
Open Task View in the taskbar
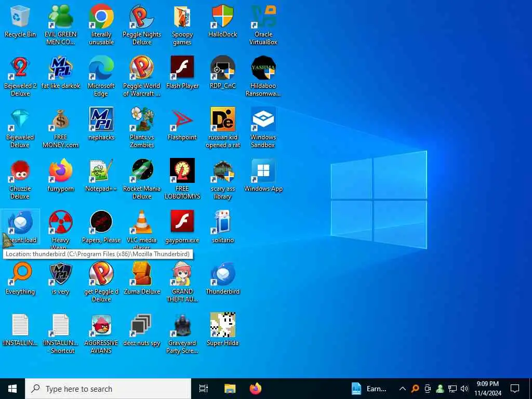203,389
